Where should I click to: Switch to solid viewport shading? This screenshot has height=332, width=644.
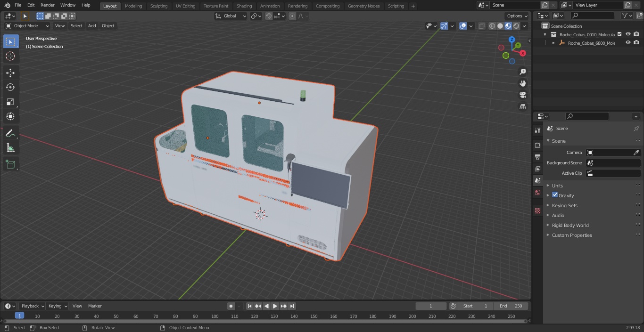500,26
